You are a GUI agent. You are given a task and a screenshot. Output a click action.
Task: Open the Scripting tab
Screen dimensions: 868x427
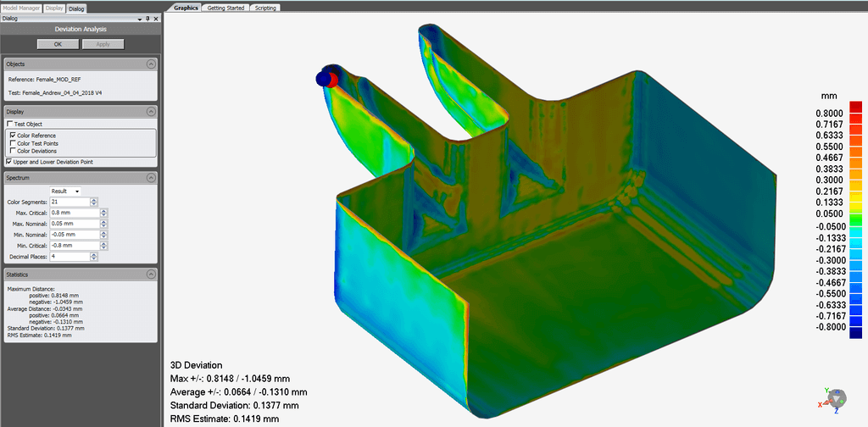pyautogui.click(x=265, y=8)
